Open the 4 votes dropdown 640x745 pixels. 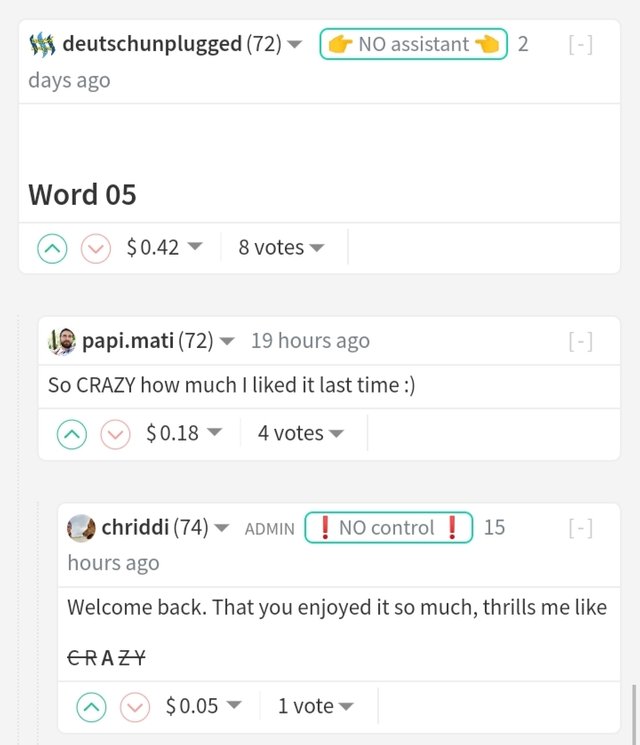(x=300, y=434)
